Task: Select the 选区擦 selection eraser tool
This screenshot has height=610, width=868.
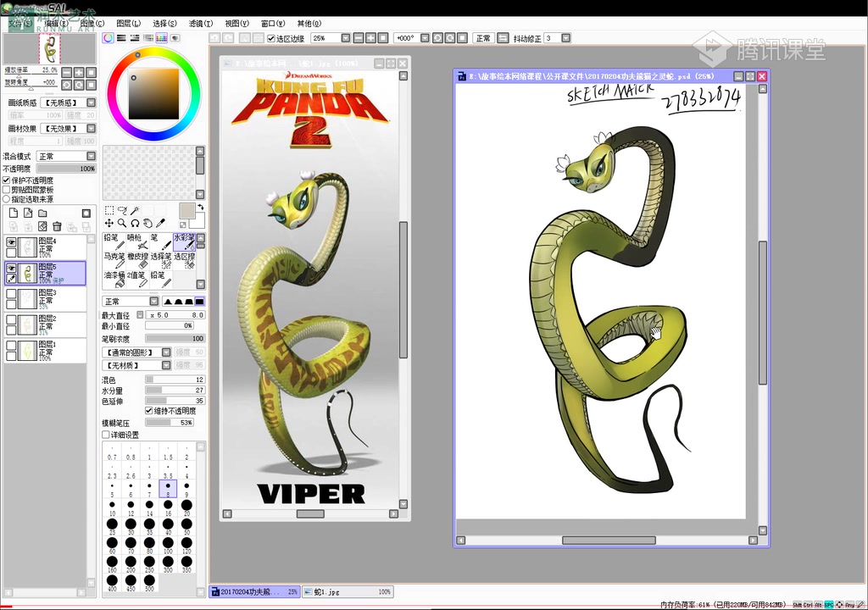Action: pyautogui.click(x=184, y=261)
